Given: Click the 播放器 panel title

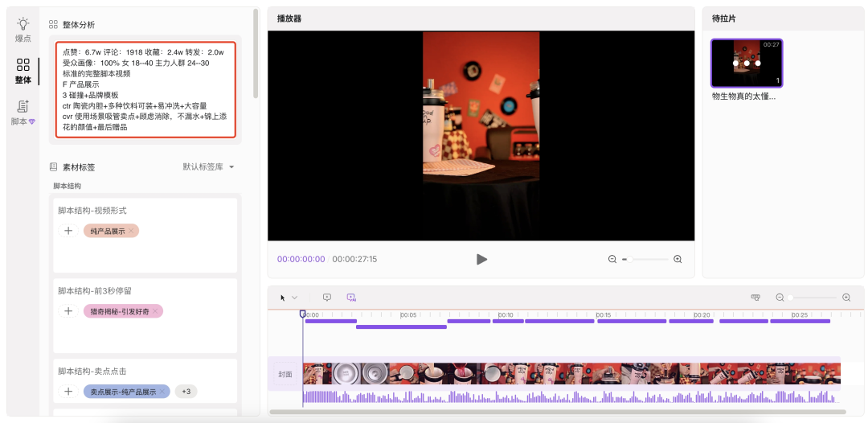Looking at the screenshot, I should pos(289,18).
